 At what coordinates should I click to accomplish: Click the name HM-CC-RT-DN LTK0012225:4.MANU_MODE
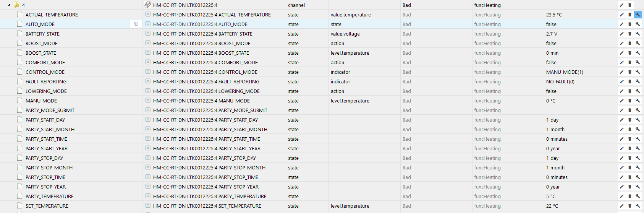pos(201,101)
